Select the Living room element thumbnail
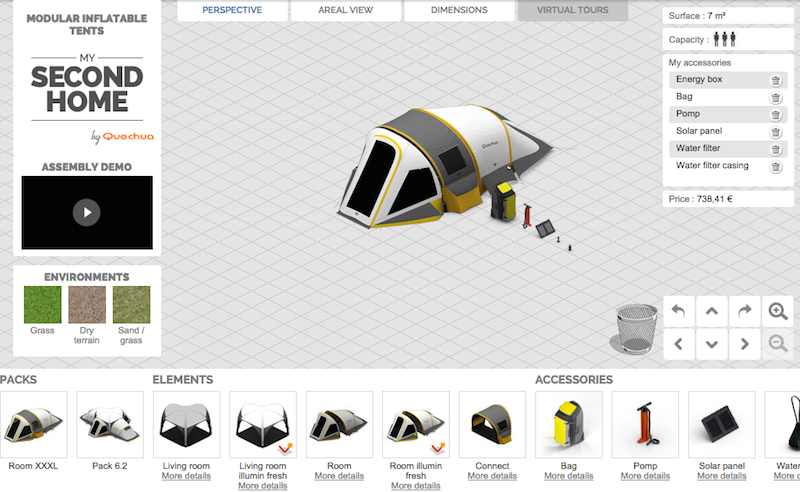This screenshot has width=800, height=492. 186,425
